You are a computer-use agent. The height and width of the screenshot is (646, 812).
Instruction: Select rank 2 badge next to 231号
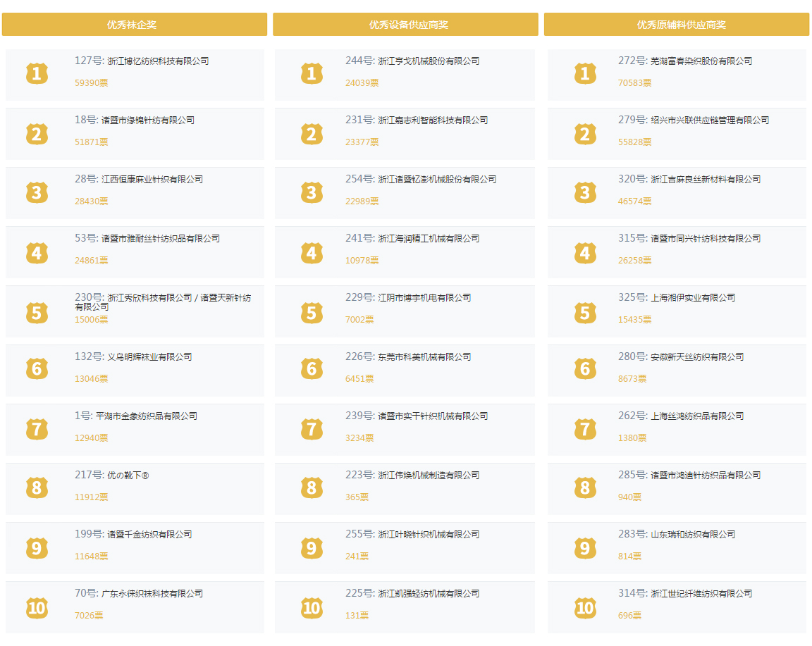[x=312, y=134]
